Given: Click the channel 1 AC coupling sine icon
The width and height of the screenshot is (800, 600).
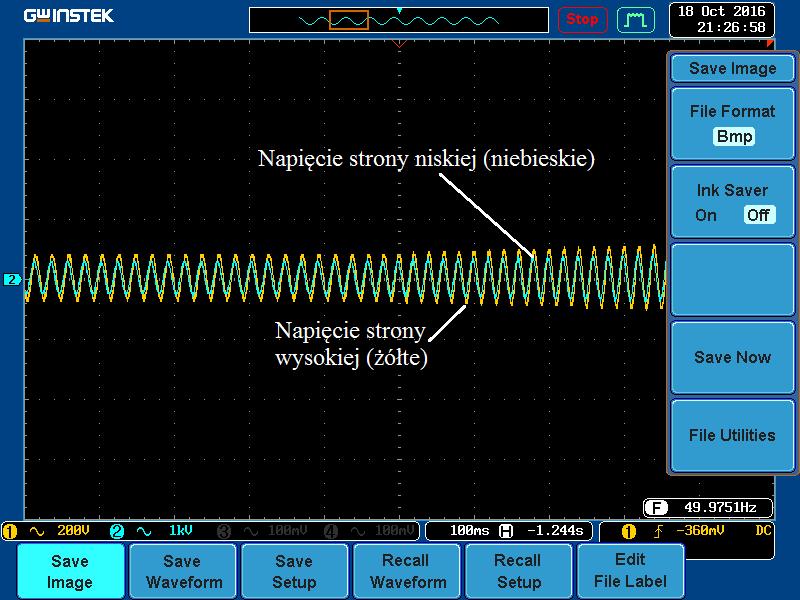Looking at the screenshot, I should (37, 531).
